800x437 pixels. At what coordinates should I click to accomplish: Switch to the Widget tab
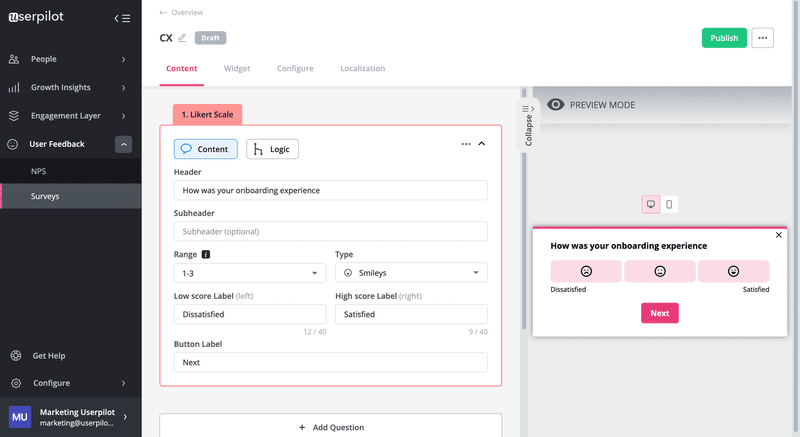(237, 68)
